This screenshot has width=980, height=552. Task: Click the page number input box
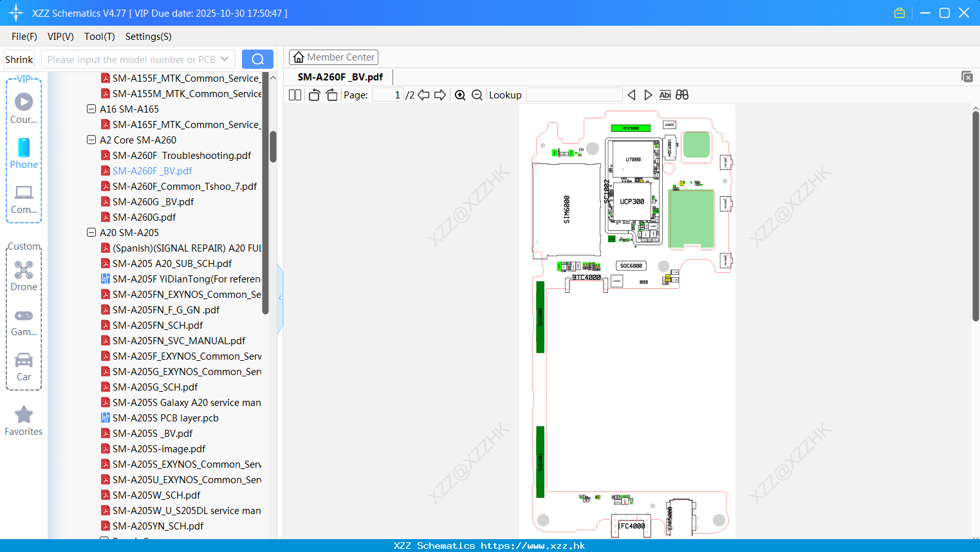tap(387, 95)
